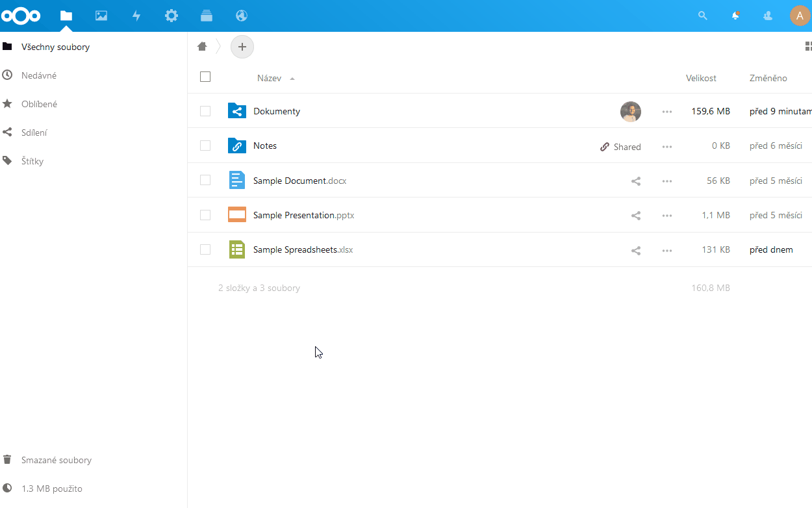Open user avatar account menu

point(800,16)
